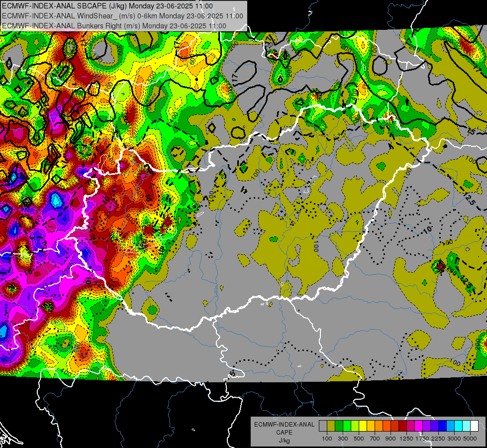Click the dark maroon legend swatch before 1250
Viewport: 487px width, 448px height.
tap(402, 426)
